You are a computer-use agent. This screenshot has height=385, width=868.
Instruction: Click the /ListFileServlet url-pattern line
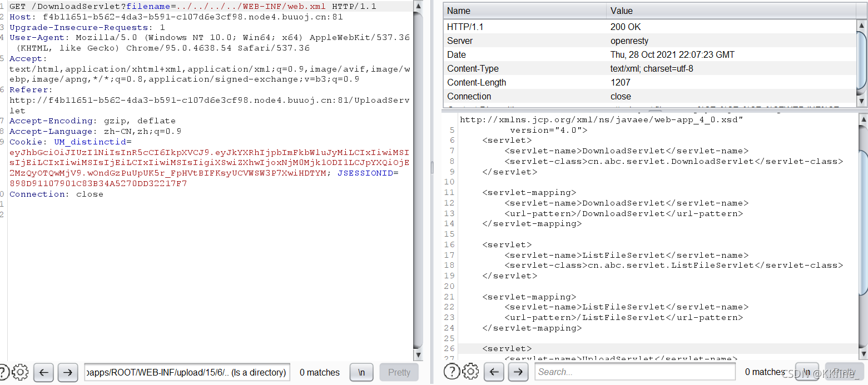point(623,317)
